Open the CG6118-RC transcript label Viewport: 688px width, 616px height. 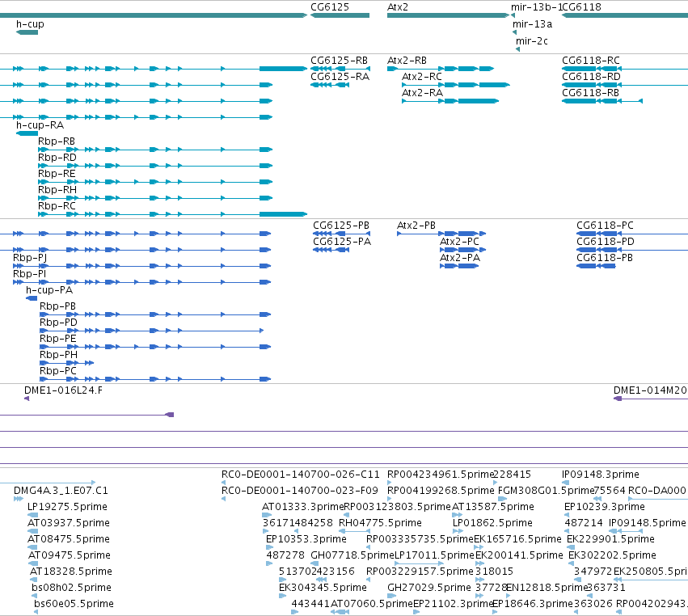591,61
